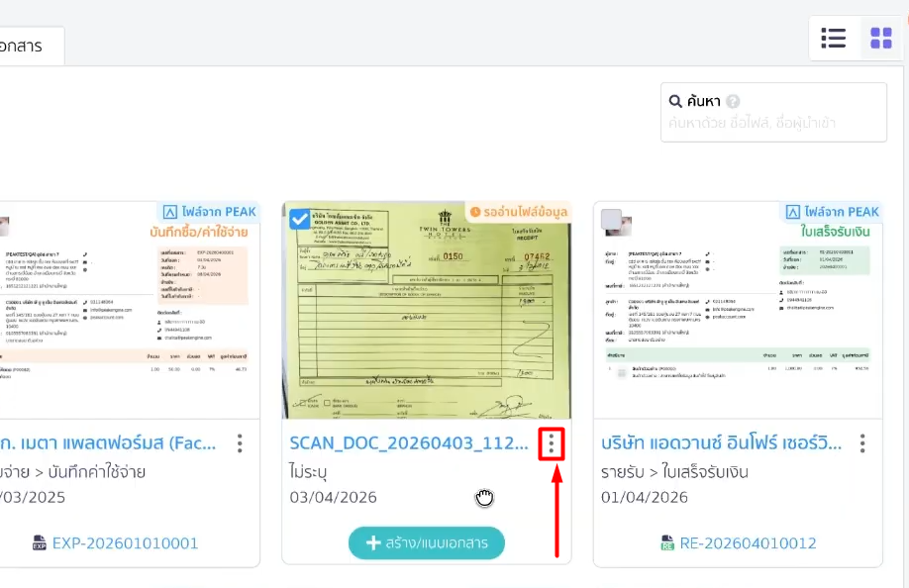Open the search help question-mark icon
Image resolution: width=909 pixels, height=588 pixels.
click(x=733, y=101)
